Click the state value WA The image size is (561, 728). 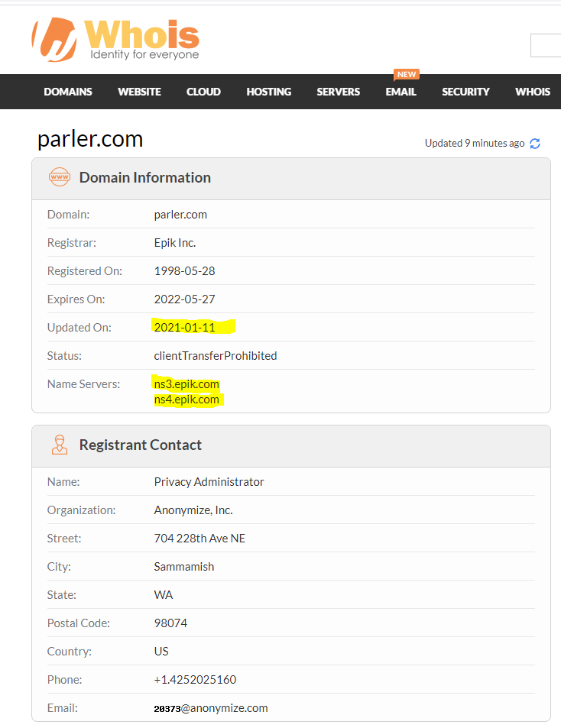click(x=164, y=595)
